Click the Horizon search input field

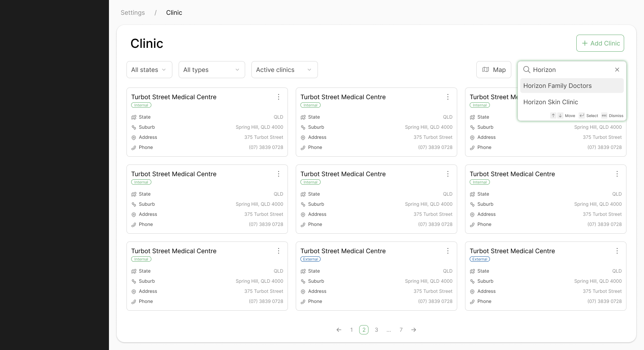click(x=570, y=70)
